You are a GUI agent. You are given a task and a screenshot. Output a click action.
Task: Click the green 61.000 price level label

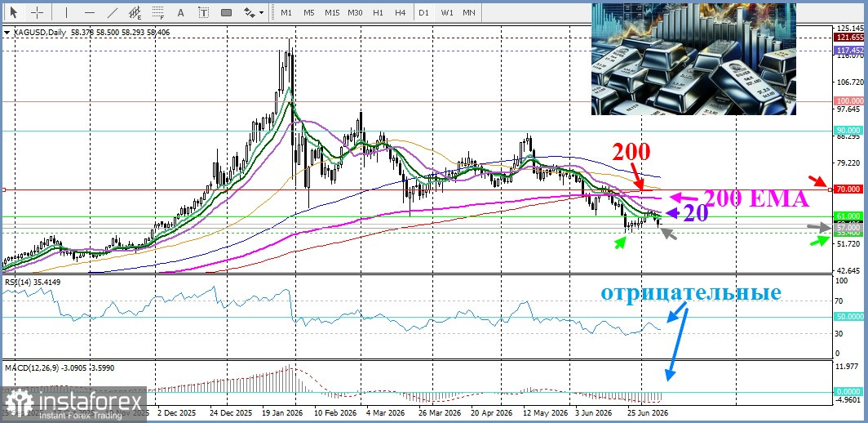point(848,216)
